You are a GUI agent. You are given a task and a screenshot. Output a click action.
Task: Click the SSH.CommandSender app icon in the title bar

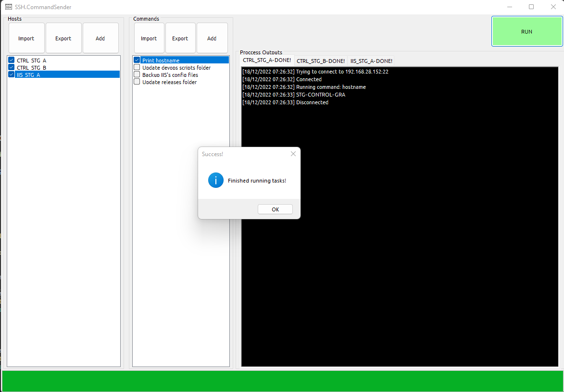click(x=8, y=7)
